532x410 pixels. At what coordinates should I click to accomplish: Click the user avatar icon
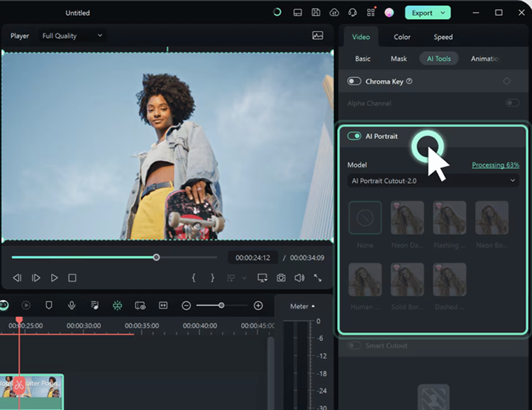coord(389,13)
